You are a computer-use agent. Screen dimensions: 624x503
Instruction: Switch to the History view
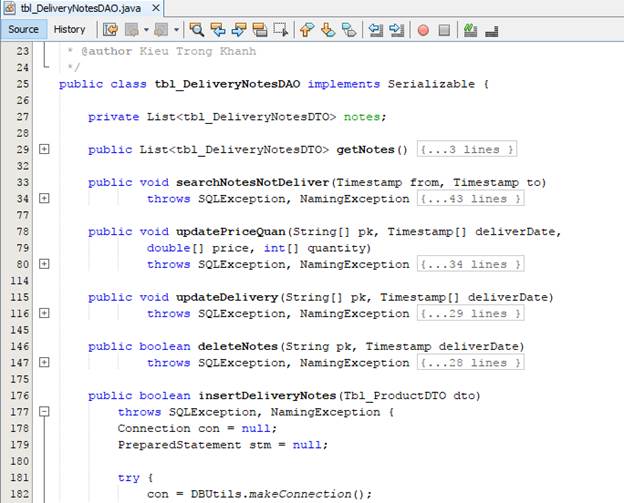click(69, 29)
